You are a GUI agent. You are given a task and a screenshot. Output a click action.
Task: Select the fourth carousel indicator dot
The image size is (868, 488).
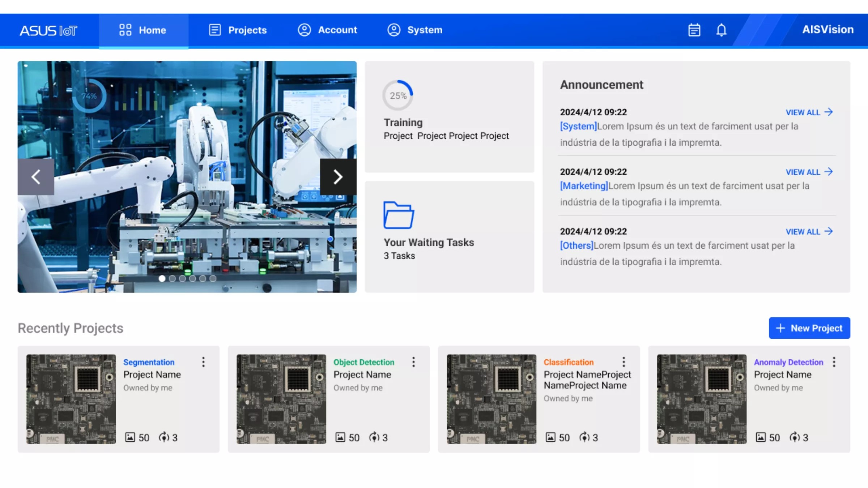click(192, 279)
